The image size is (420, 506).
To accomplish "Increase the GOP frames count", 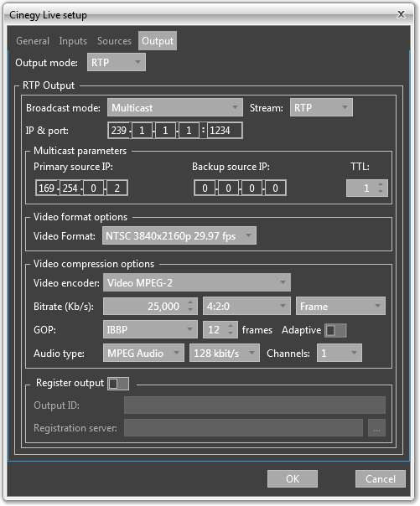I will 231,326.
